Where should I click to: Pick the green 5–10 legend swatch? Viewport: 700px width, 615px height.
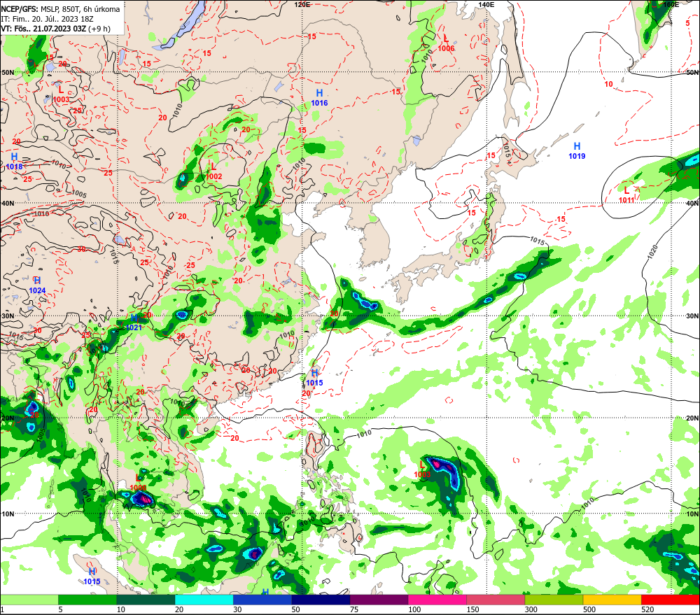click(87, 600)
